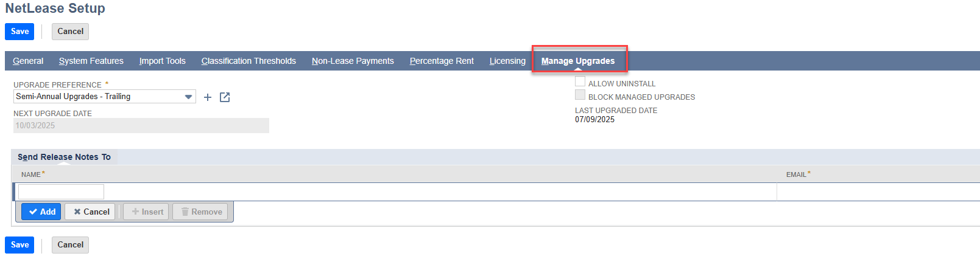
Task: Click the Insert row button
Action: pyautogui.click(x=146, y=212)
